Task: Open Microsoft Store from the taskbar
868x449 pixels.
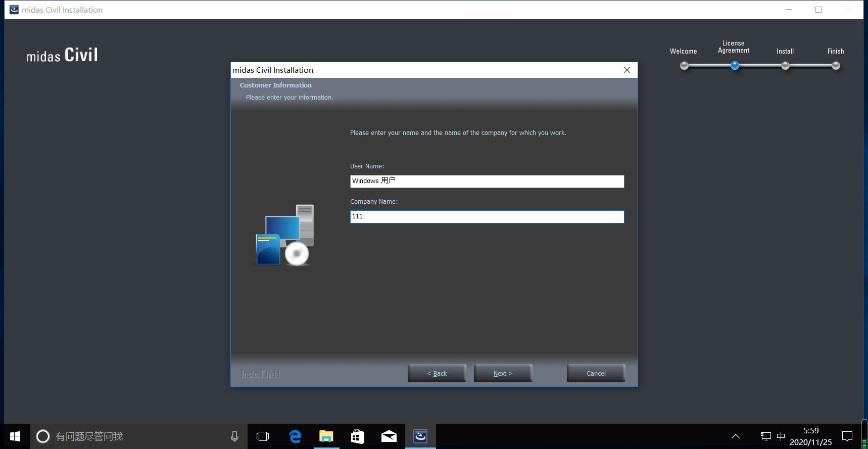Action: pyautogui.click(x=358, y=436)
